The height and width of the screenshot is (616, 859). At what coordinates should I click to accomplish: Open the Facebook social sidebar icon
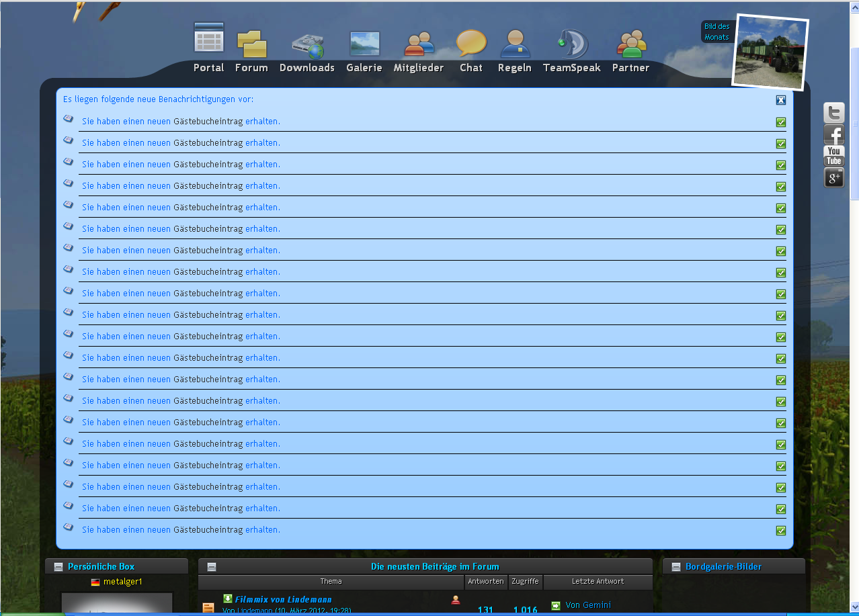click(834, 134)
